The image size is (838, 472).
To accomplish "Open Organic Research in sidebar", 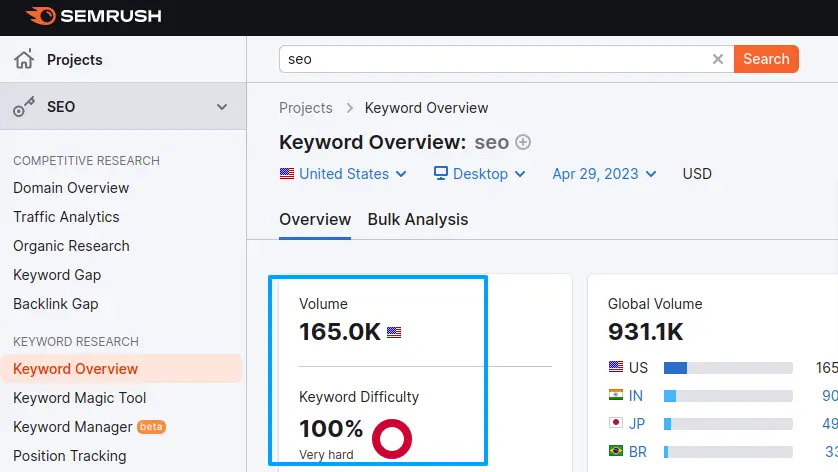I will [71, 246].
